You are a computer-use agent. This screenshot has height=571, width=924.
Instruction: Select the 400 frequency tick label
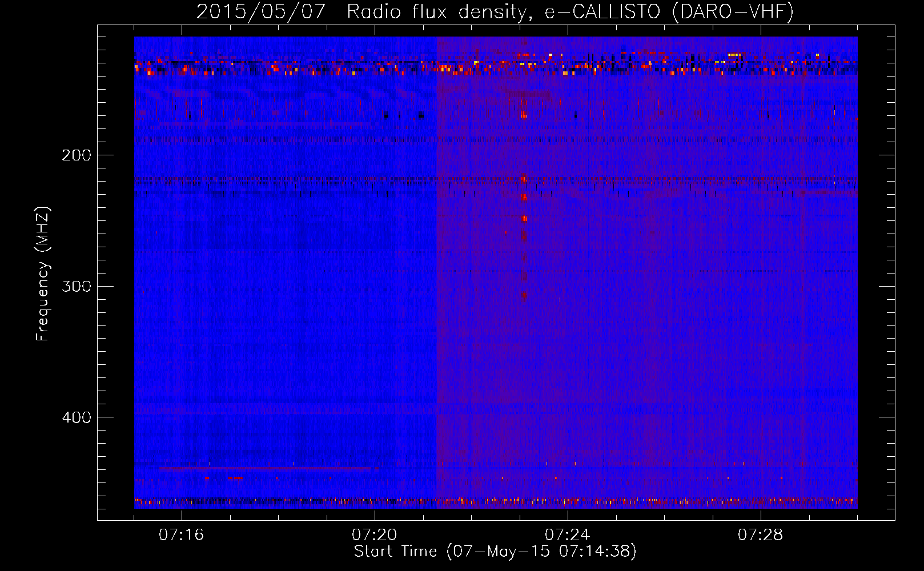point(77,417)
